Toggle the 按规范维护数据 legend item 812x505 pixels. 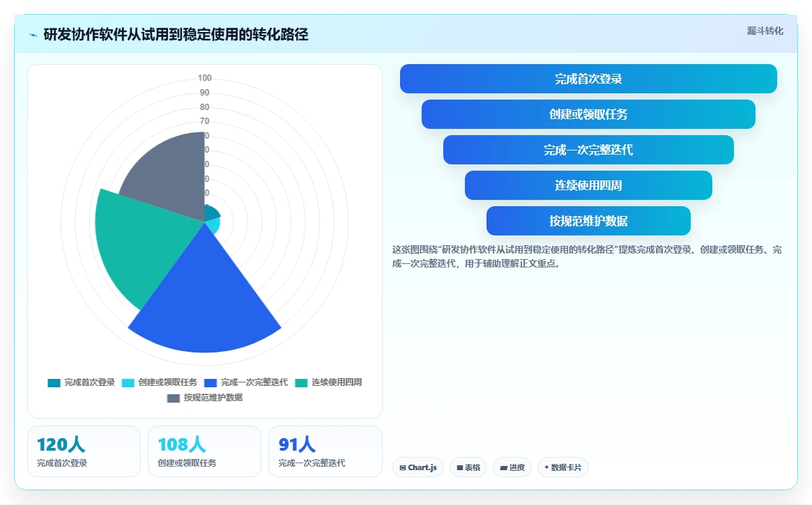coord(204,398)
